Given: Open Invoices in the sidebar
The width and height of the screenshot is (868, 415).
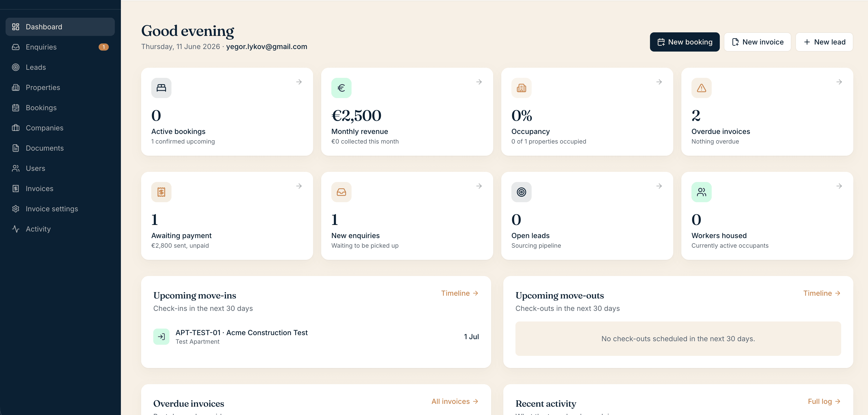Looking at the screenshot, I should point(60,189).
